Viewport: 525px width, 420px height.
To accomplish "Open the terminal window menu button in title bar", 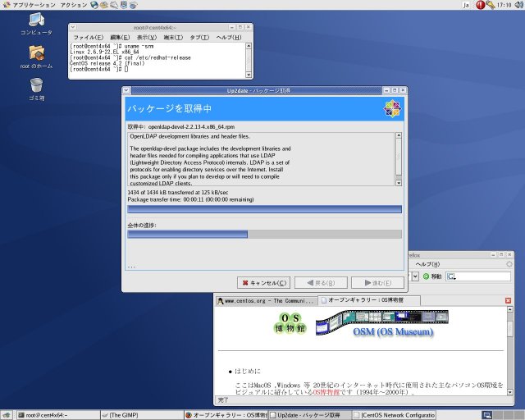I will coord(73,27).
